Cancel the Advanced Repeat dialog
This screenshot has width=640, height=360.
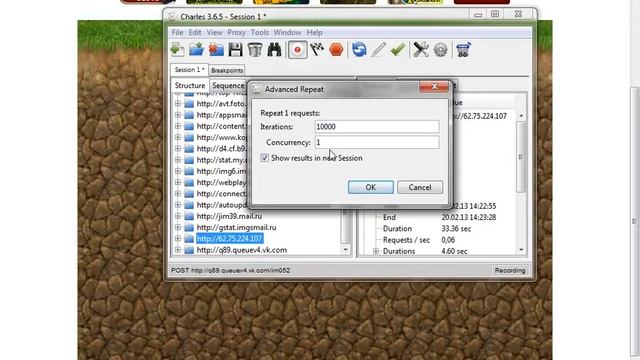point(420,187)
